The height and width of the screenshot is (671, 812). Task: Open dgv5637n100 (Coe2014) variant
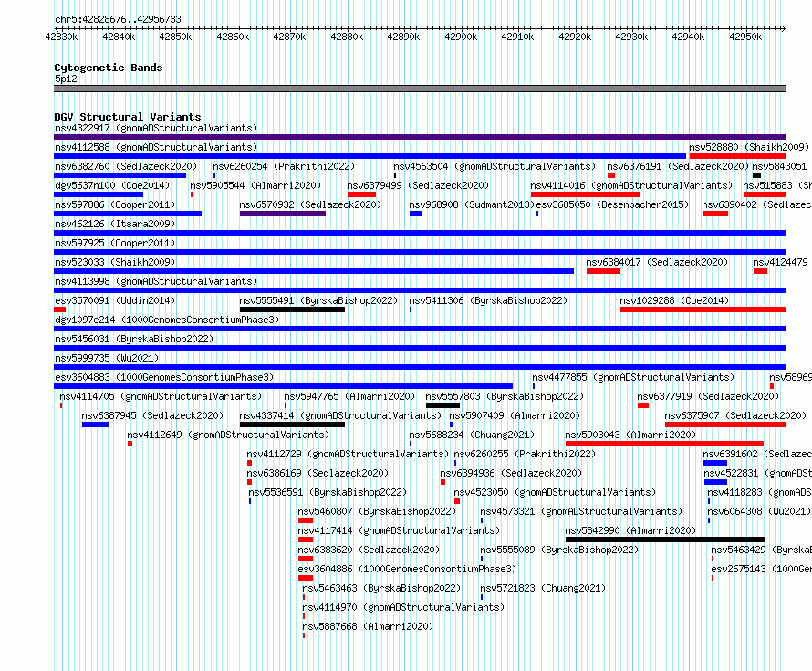click(x=112, y=185)
